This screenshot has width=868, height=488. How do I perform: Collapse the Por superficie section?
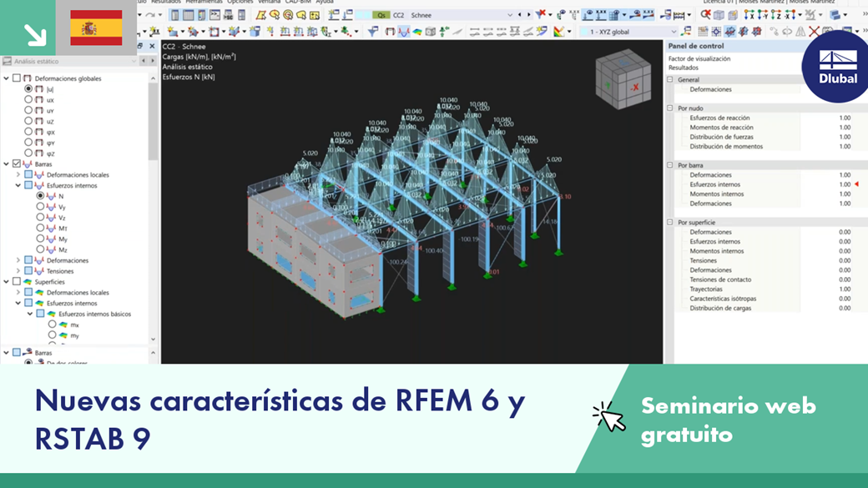(670, 223)
